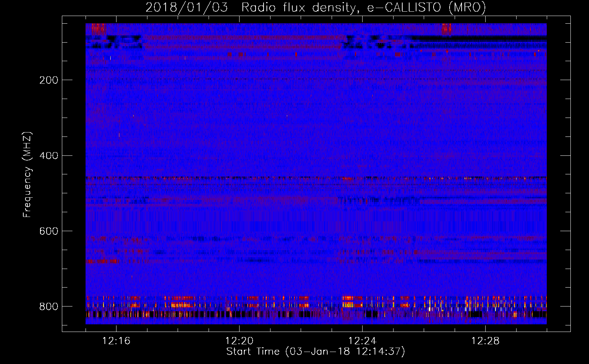This screenshot has height=364, width=589.
Task: Select the 12:20 time tick label
Action: [x=240, y=341]
